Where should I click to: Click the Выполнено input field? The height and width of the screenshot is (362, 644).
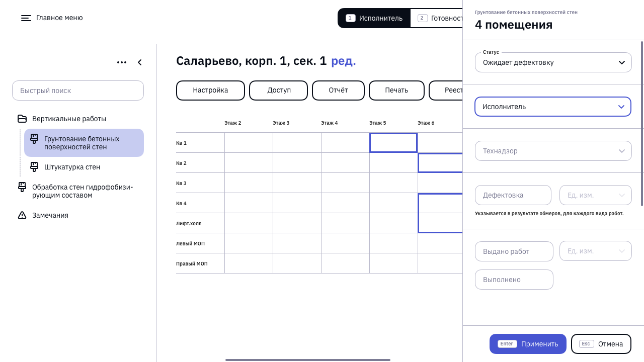514,280
